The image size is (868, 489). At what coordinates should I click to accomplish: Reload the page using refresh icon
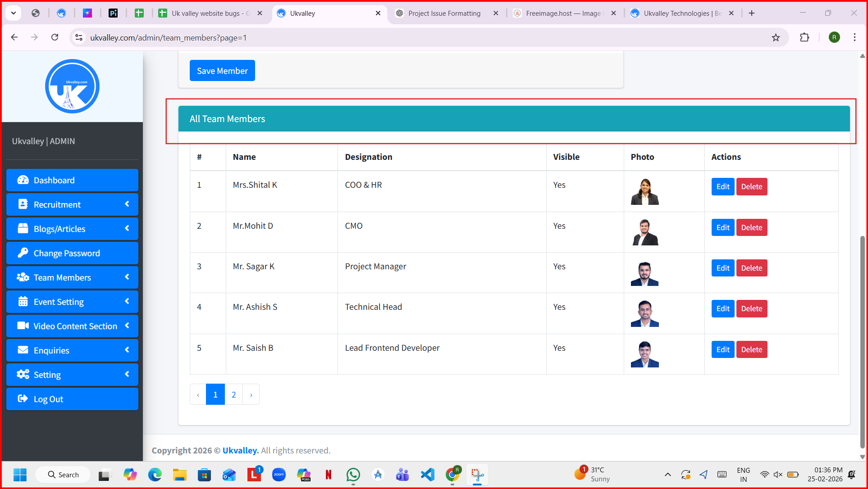55,37
